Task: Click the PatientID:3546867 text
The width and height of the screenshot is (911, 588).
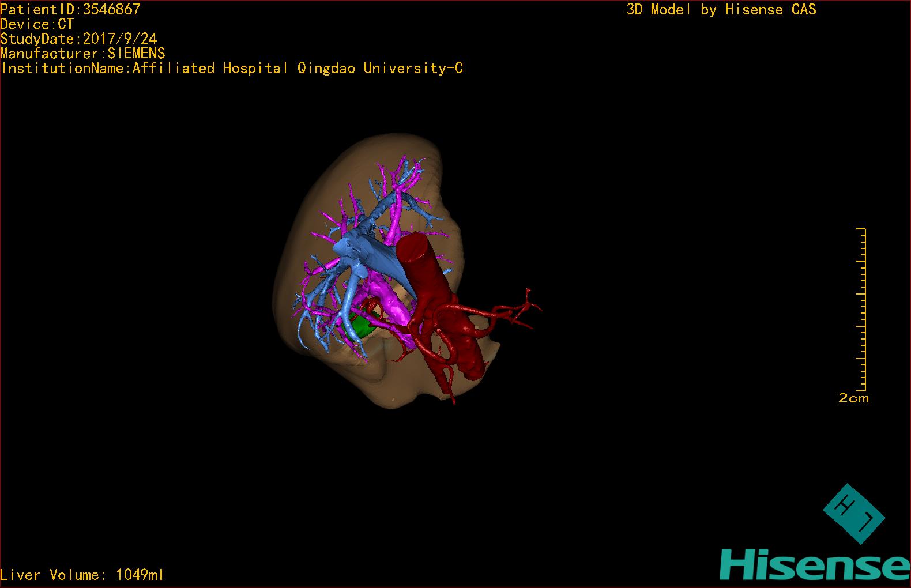Action: (x=70, y=9)
